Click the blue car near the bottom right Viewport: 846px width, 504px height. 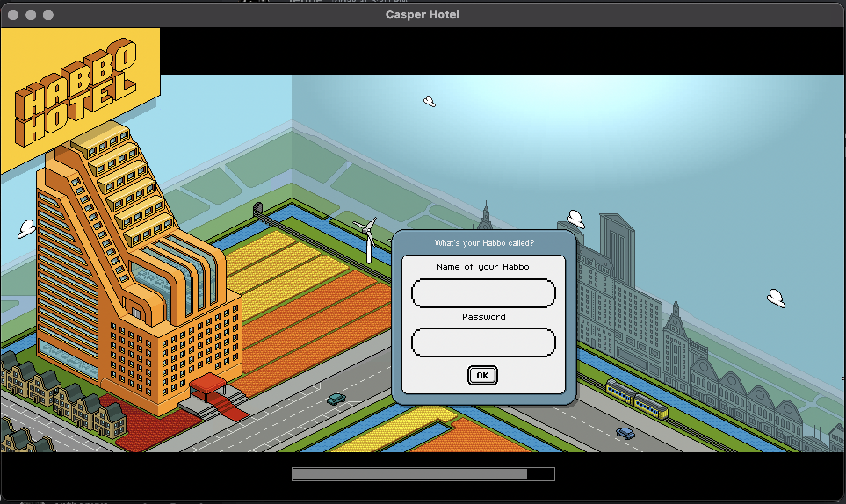(625, 433)
